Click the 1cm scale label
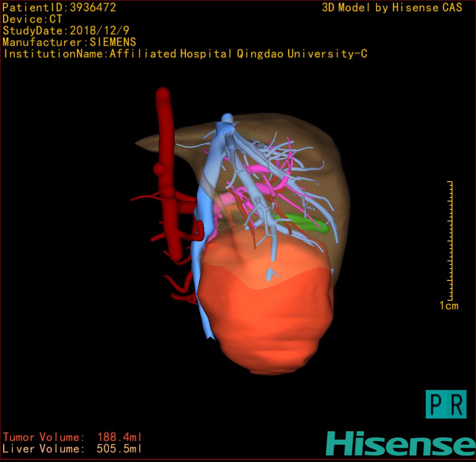Screen dimensions: 476x462 [x=449, y=306]
